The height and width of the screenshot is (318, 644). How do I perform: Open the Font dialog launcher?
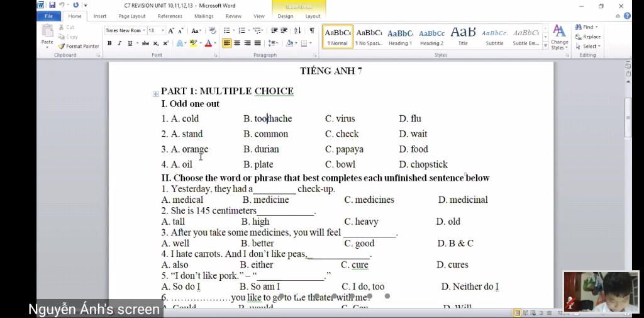click(x=215, y=55)
